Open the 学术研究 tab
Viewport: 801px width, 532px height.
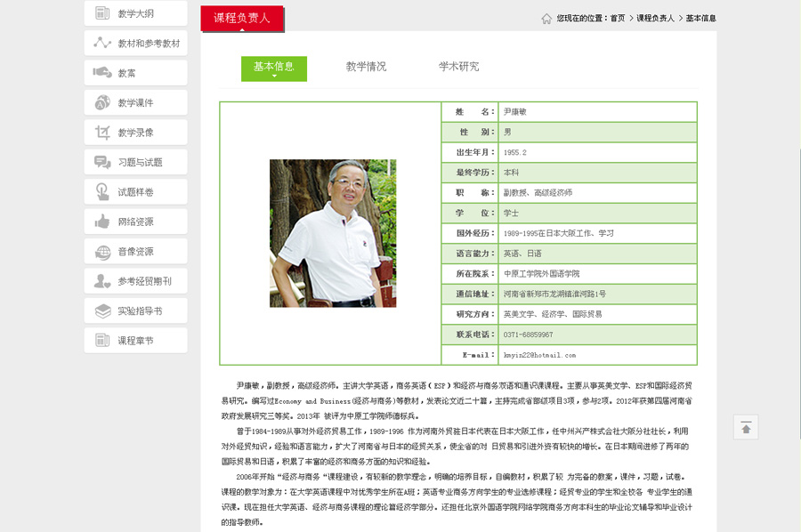458,67
